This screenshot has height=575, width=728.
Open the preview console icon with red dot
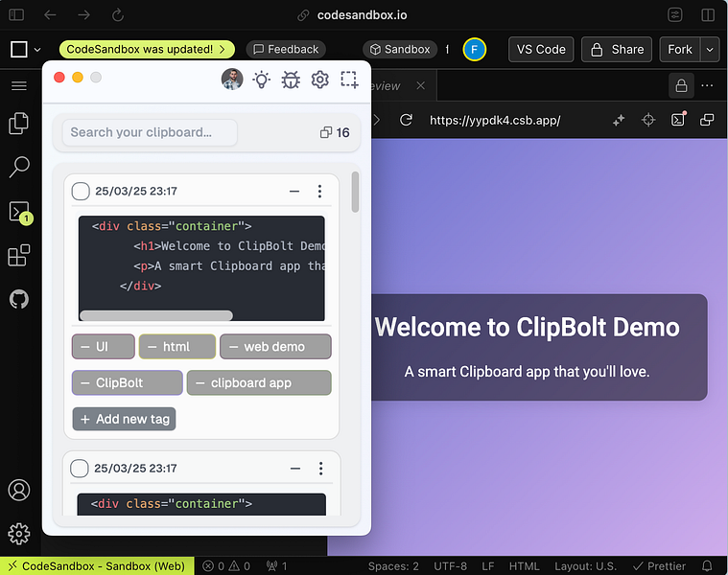[678, 119]
